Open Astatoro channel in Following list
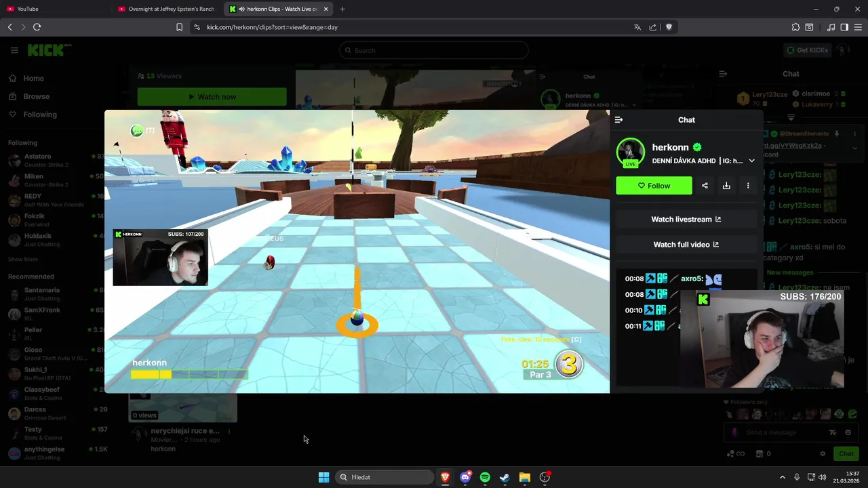 pyautogui.click(x=54, y=160)
